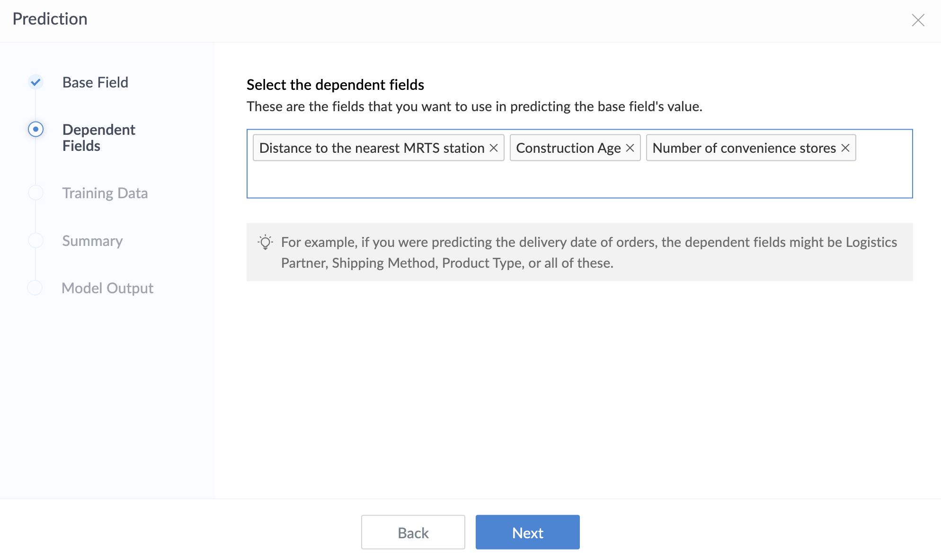Select the Distance to nearest MRTS station chip
This screenshot has height=560, width=941.
372,148
